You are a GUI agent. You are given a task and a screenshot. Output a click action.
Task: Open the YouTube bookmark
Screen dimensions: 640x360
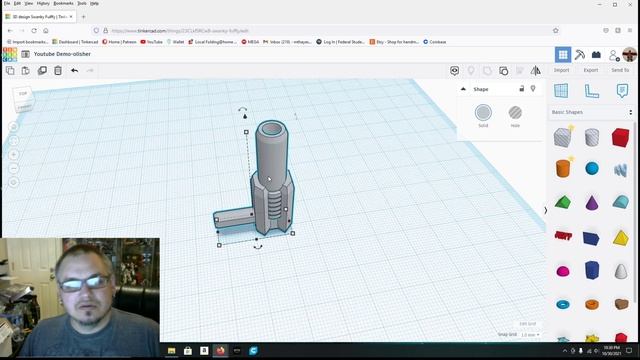coord(151,42)
